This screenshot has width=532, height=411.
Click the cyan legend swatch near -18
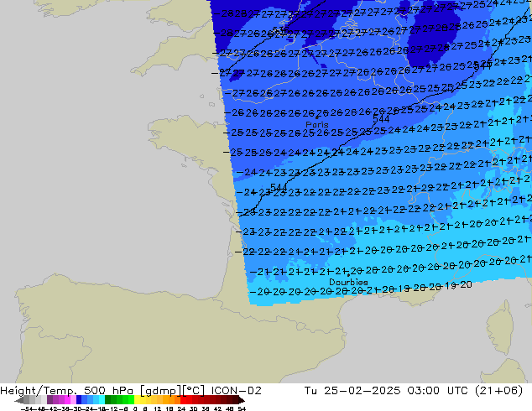click(102, 400)
